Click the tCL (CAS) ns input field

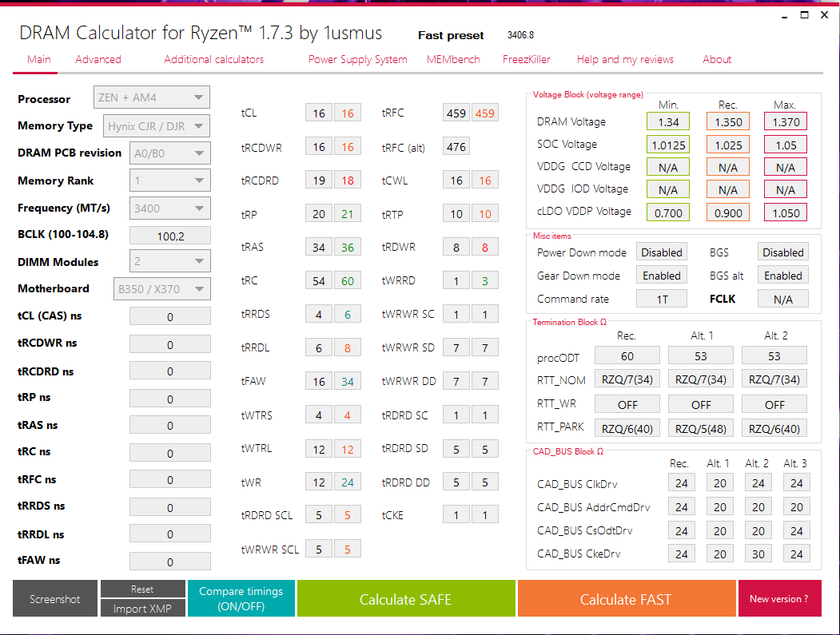(x=169, y=316)
